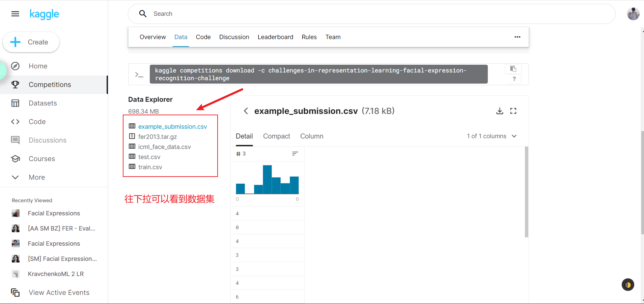
Task: Click the train.csv table file icon
Action: (x=132, y=166)
